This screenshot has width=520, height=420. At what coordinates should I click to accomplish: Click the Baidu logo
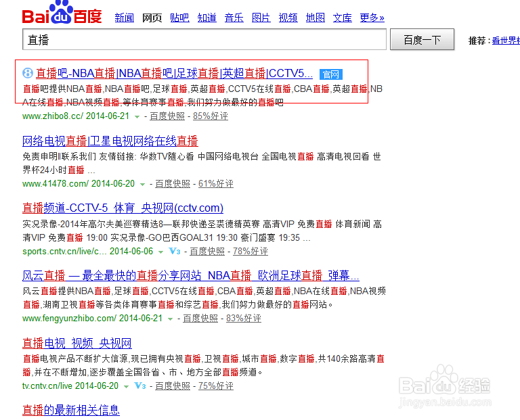[62, 13]
